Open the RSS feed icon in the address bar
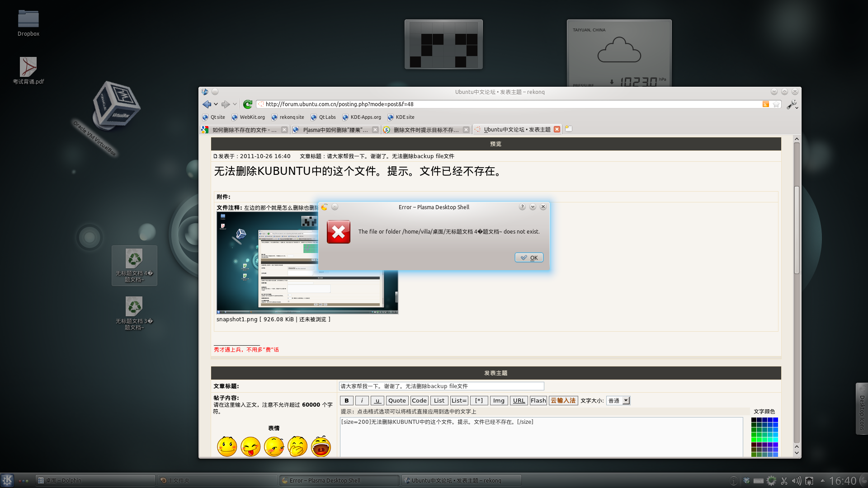 (765, 104)
